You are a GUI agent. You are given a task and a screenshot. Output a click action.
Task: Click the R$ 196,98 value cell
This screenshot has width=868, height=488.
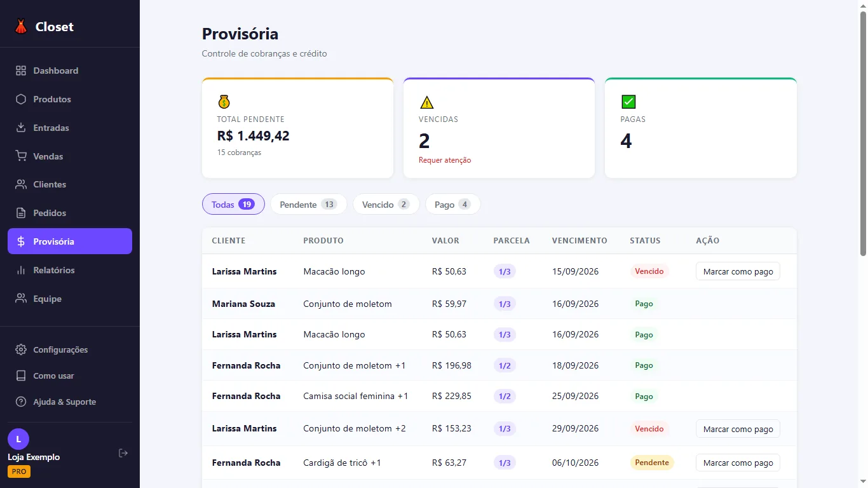(452, 365)
